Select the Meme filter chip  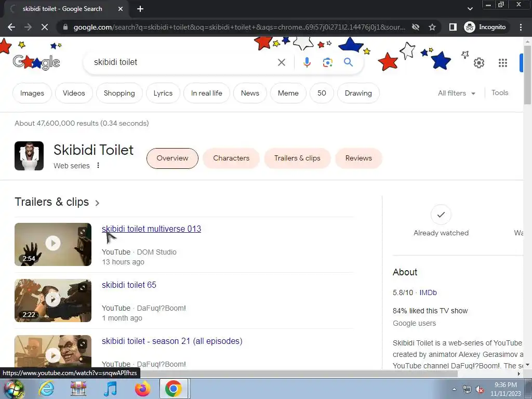288,93
